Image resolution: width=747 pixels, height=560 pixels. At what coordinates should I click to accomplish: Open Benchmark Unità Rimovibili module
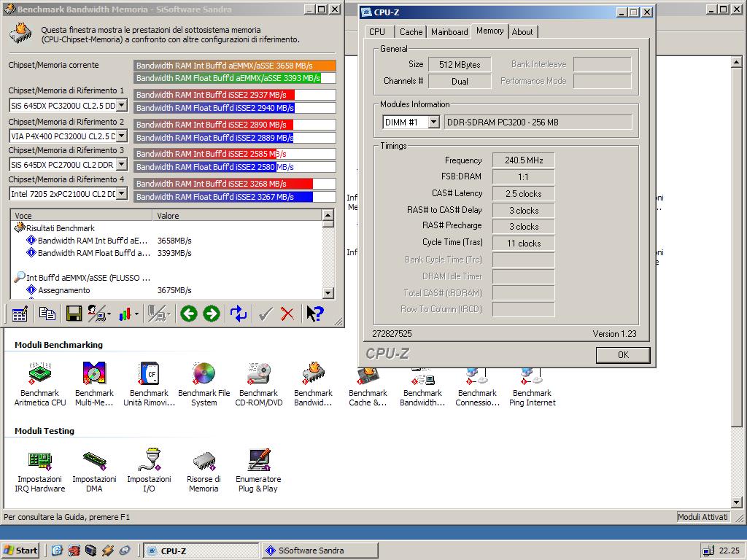point(149,384)
